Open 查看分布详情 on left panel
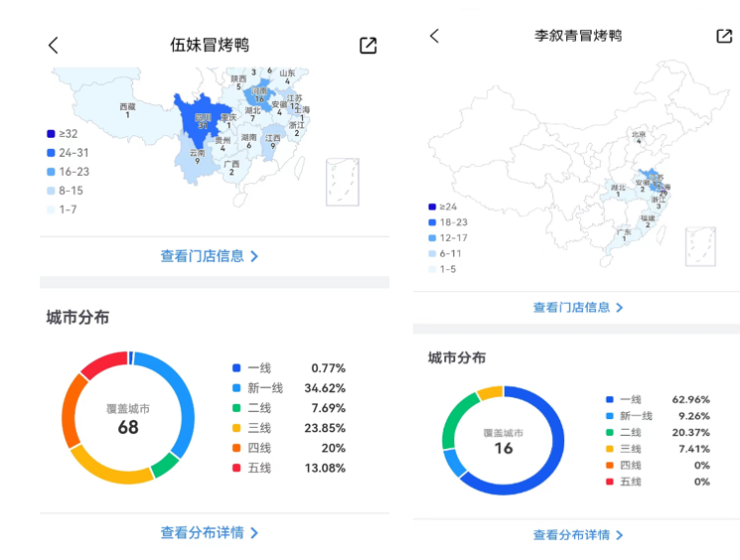This screenshot has height=560, width=740. pyautogui.click(x=210, y=533)
